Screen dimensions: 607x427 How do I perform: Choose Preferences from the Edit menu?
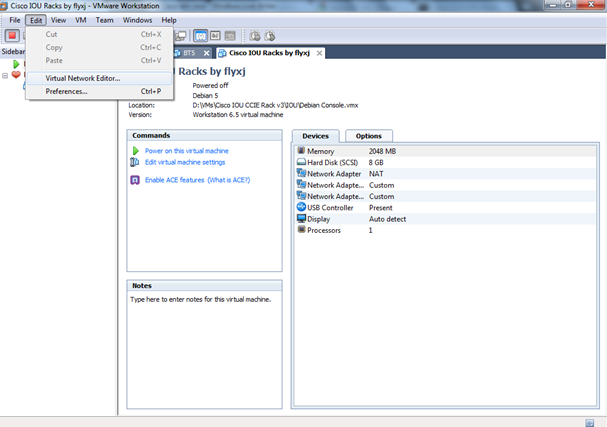pyautogui.click(x=99, y=91)
